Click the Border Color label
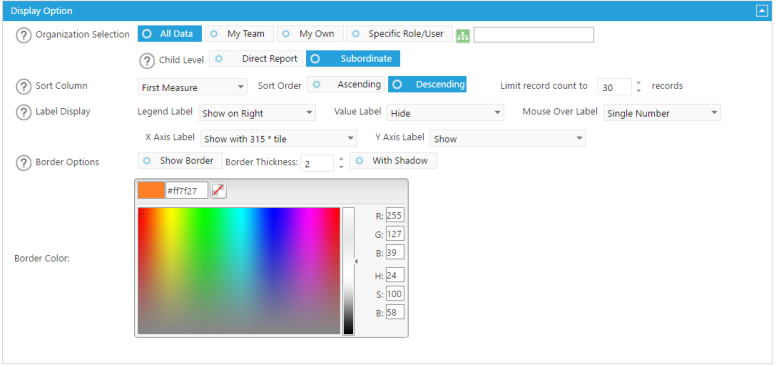Screen dimensions: 776x367 42,258
